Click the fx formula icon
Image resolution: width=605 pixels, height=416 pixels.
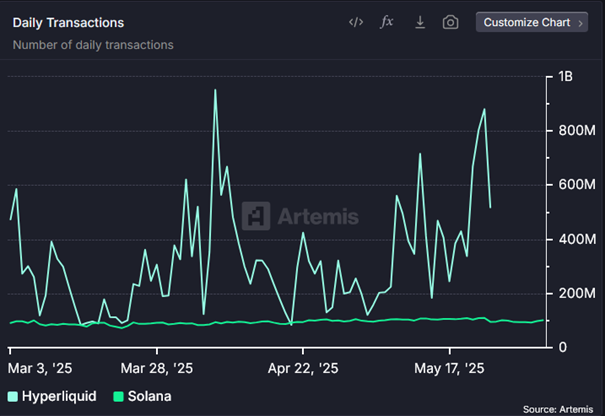click(387, 22)
